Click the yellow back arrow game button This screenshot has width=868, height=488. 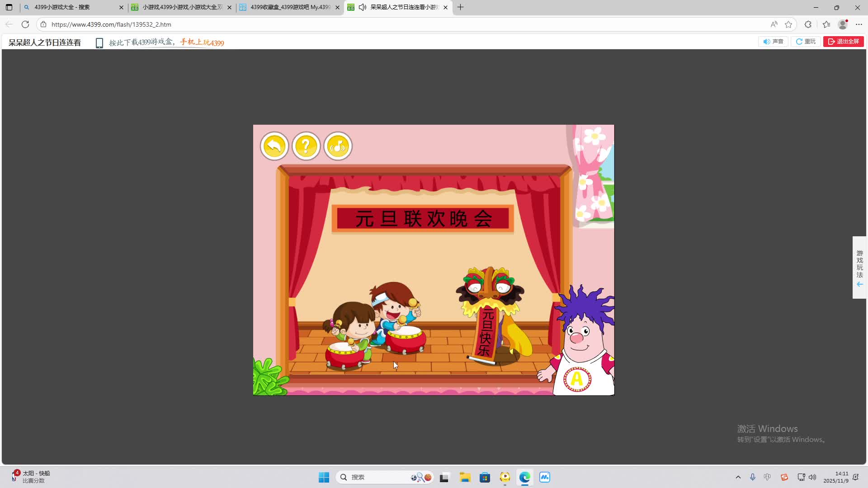(274, 146)
